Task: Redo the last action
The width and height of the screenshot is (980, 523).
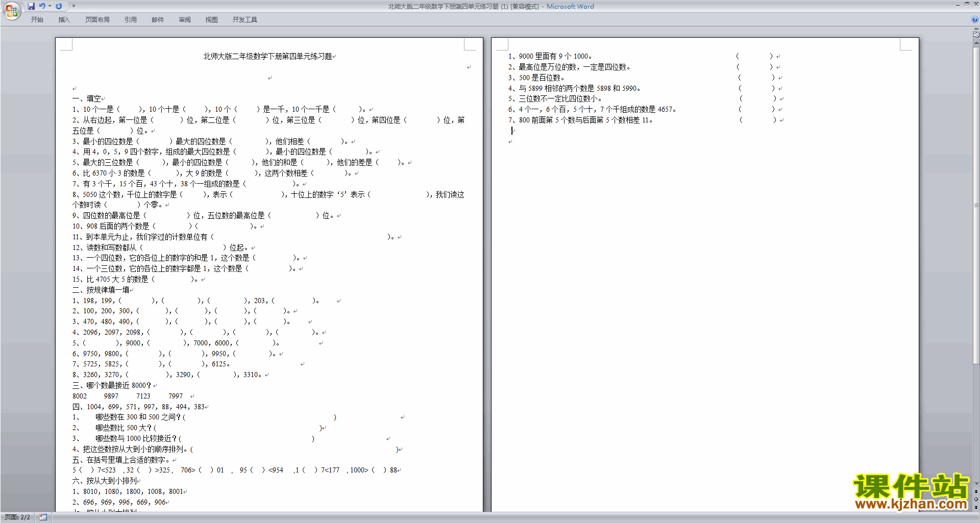Action: pyautogui.click(x=59, y=6)
